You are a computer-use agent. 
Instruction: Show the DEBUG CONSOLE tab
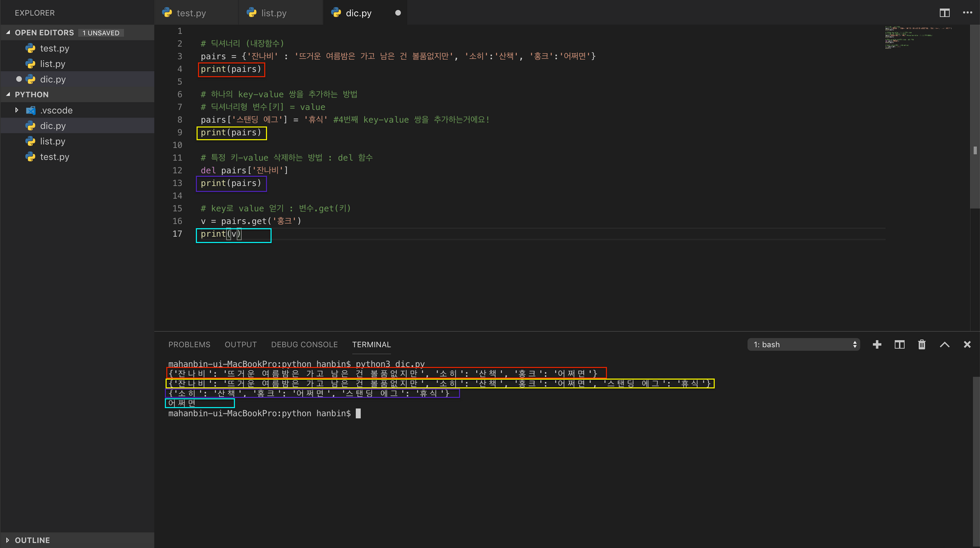coord(304,345)
